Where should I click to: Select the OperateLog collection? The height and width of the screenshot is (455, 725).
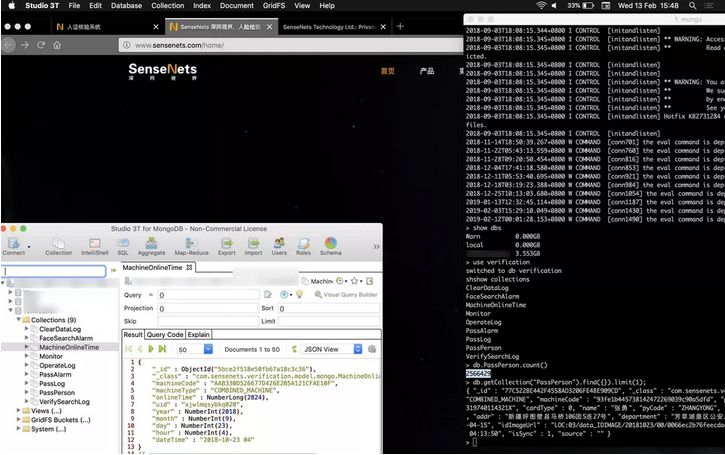coord(57,365)
